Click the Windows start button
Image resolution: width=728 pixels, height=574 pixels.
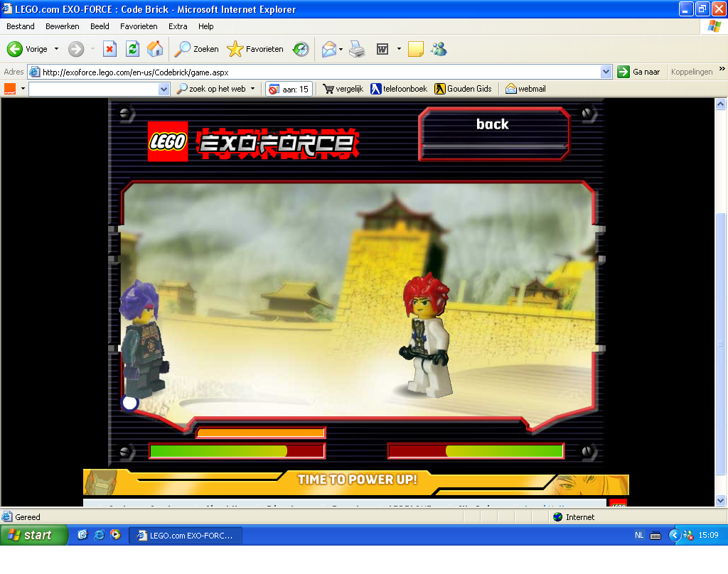point(33,535)
